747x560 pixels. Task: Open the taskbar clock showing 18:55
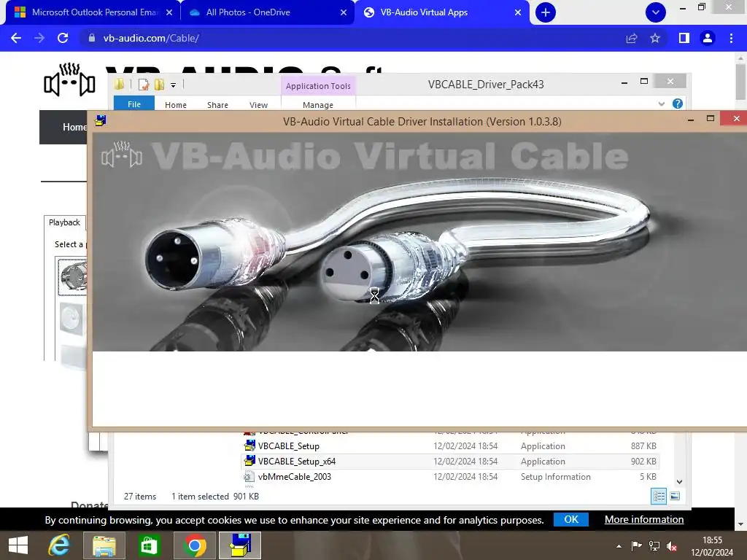[x=712, y=546]
